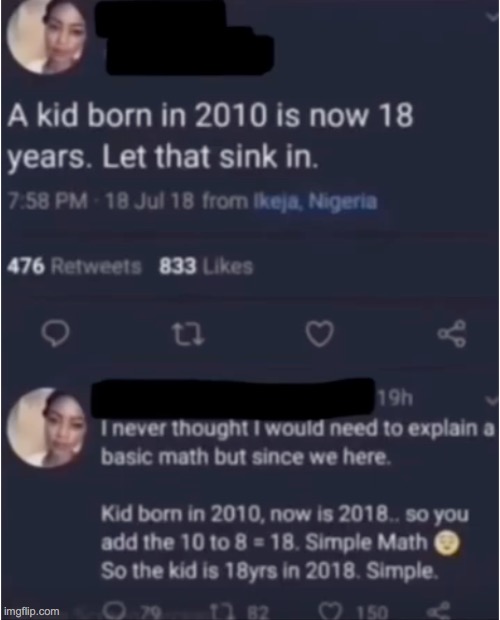Open the top tweet author's profile picture
This screenshot has height=620, width=500.
[x=46, y=37]
